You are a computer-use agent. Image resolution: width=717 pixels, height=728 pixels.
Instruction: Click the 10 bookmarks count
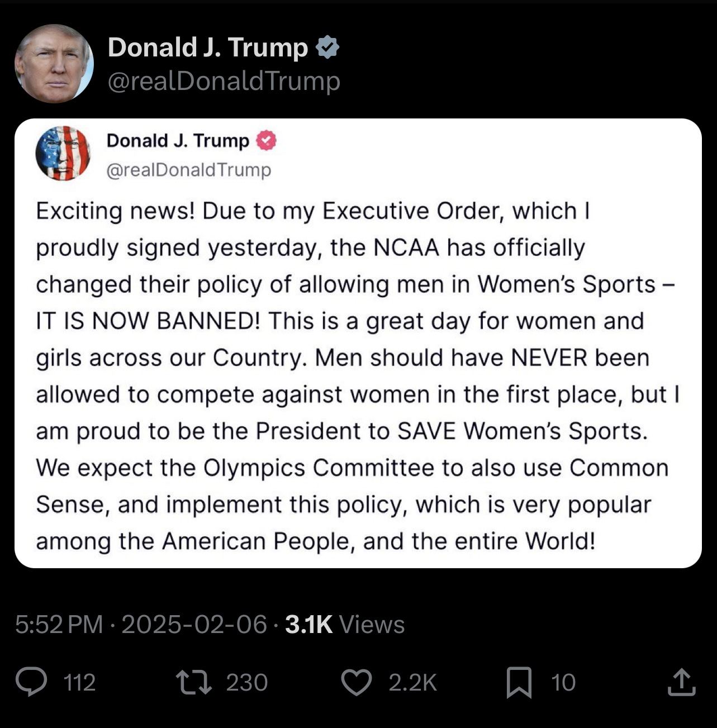(x=563, y=683)
